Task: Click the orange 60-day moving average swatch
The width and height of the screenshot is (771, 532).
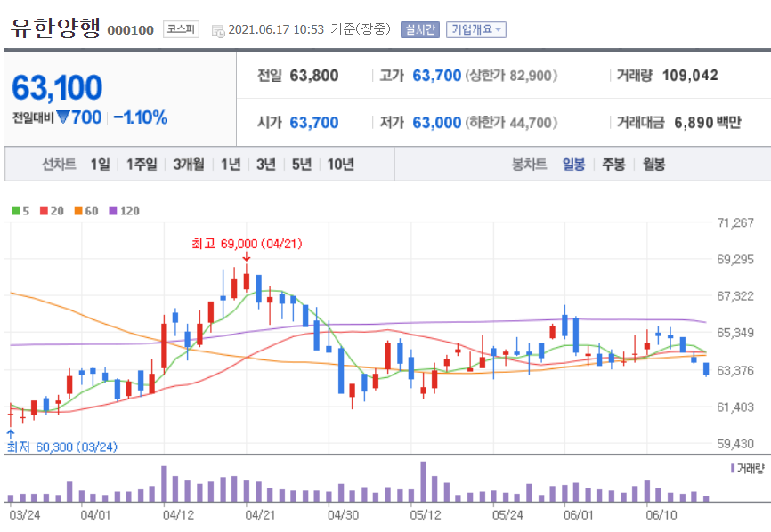Action: point(78,211)
